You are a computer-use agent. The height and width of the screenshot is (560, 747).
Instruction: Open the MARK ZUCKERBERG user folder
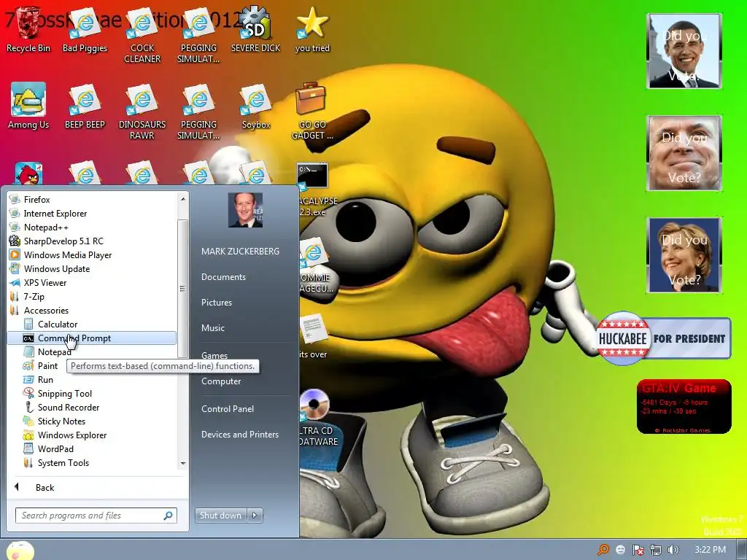coord(240,252)
